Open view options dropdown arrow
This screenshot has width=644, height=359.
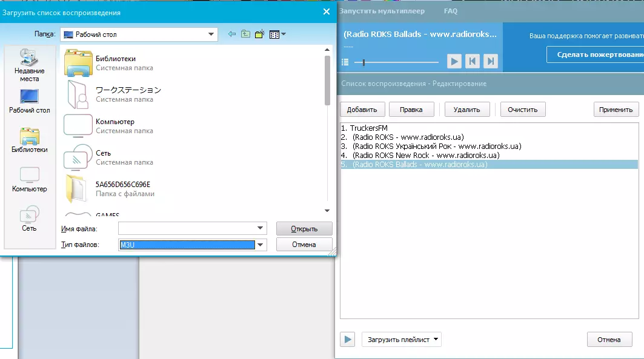pos(284,35)
